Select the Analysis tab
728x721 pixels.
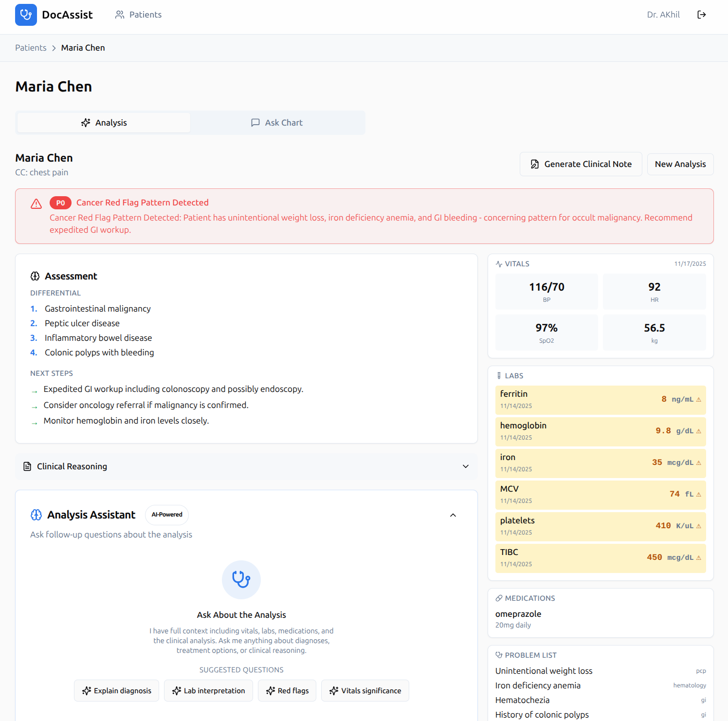pyautogui.click(x=104, y=123)
